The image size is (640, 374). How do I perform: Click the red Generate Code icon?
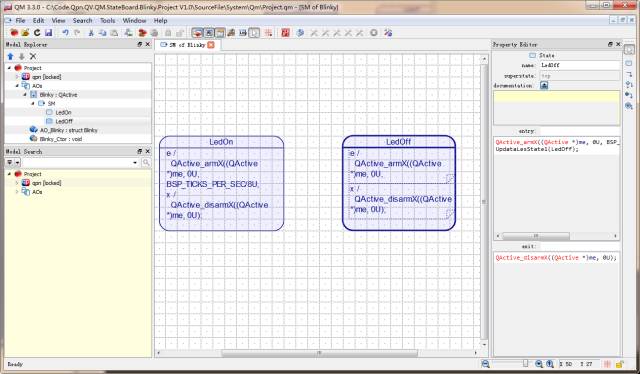[x=142, y=33]
